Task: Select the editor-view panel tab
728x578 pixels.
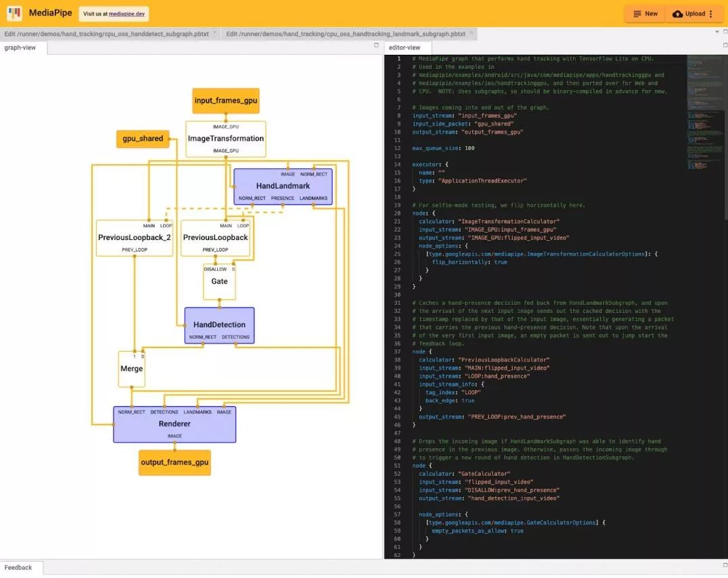Action: (x=404, y=47)
